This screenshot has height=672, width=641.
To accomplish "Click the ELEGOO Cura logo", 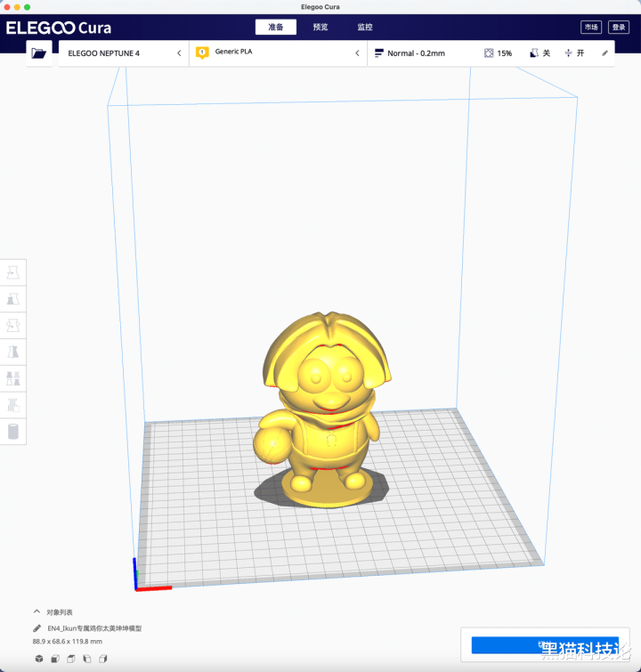I will [59, 28].
